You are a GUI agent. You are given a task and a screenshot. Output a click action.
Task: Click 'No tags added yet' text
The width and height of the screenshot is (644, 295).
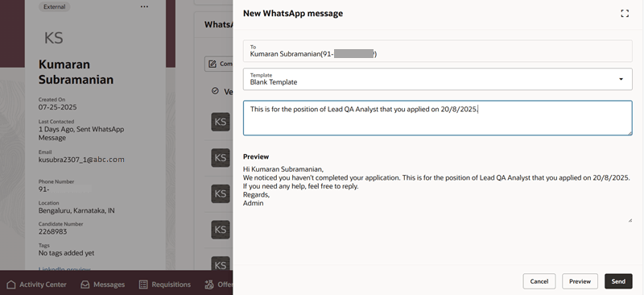(x=66, y=253)
